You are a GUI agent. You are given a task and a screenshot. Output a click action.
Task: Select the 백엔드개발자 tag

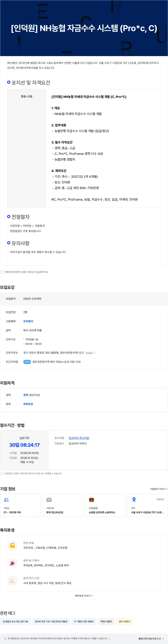106,621
